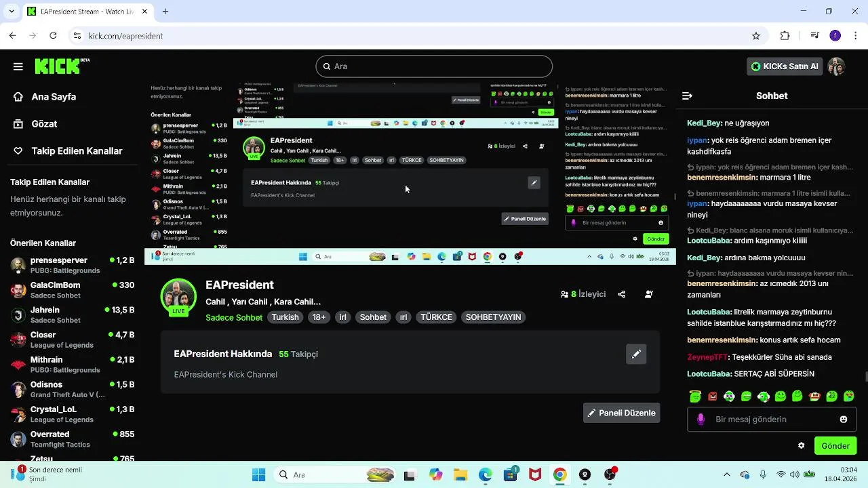
Task: Click the share icon next to İzleyici
Action: point(622,294)
